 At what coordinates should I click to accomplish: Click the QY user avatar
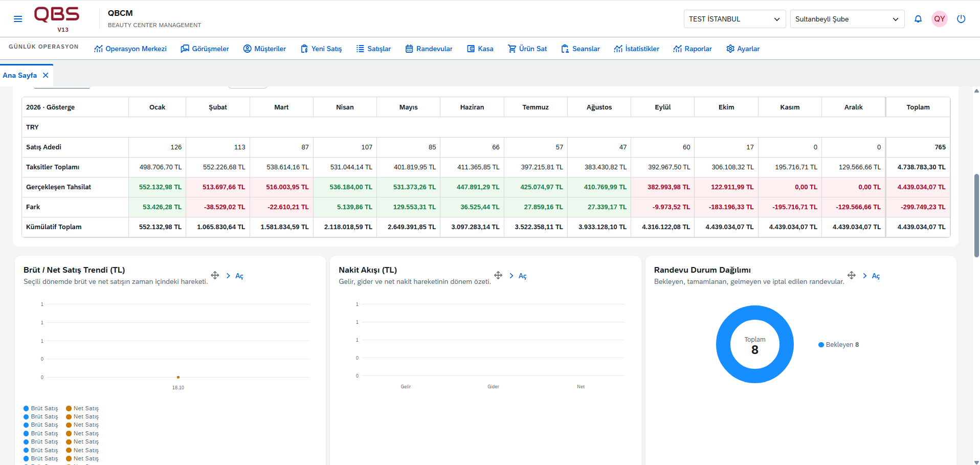(x=940, y=19)
